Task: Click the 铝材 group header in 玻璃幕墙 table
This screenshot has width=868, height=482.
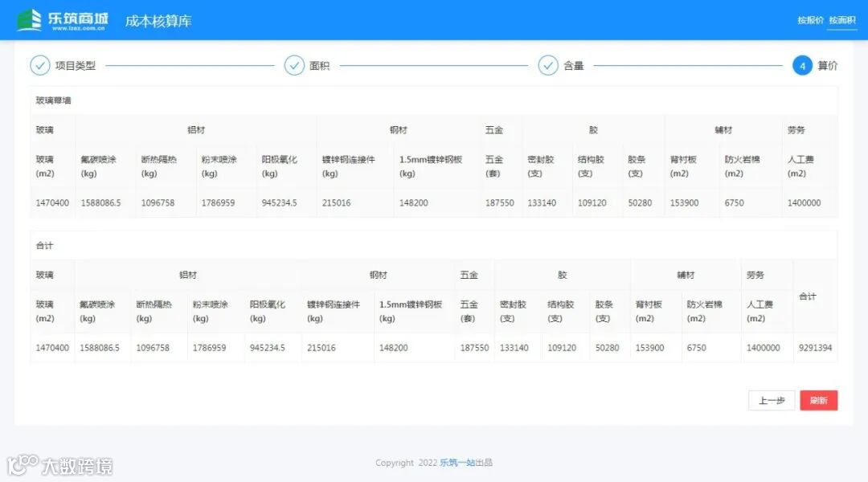Action: pos(196,130)
